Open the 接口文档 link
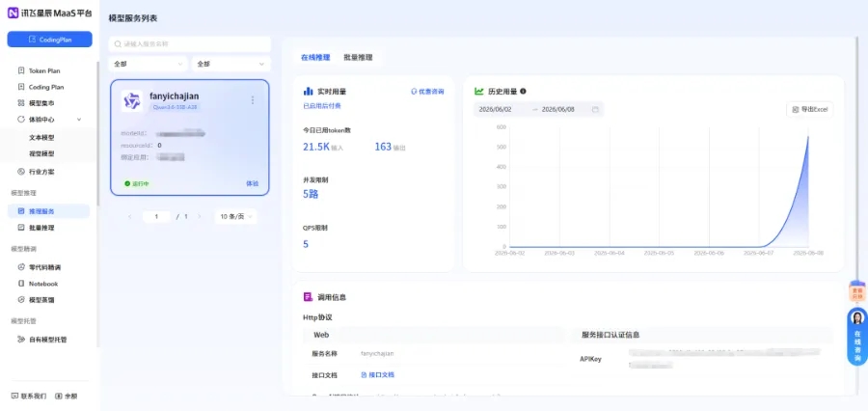The height and width of the screenshot is (411, 868). tap(377, 375)
